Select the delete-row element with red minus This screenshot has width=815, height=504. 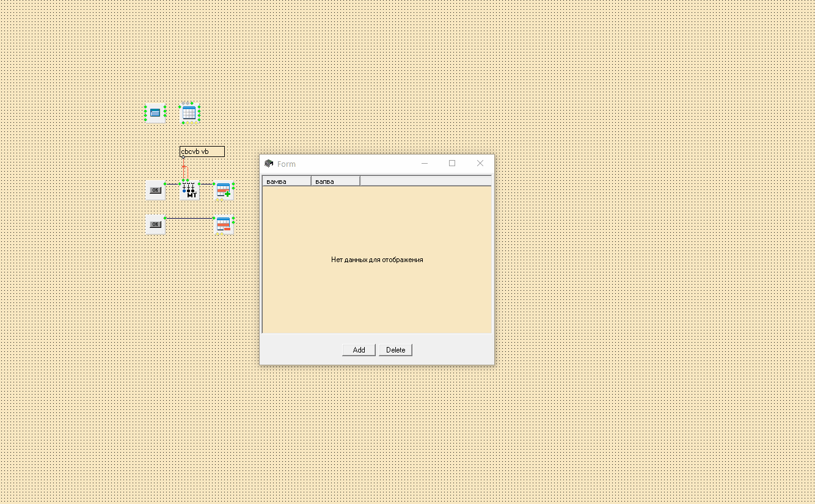coord(224,225)
